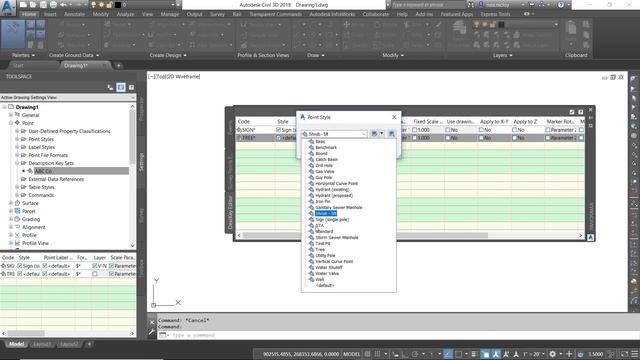Viewport: 640px width, 360px height.
Task: Click the New drawing icon in quick access toolbar
Action: tap(23, 5)
